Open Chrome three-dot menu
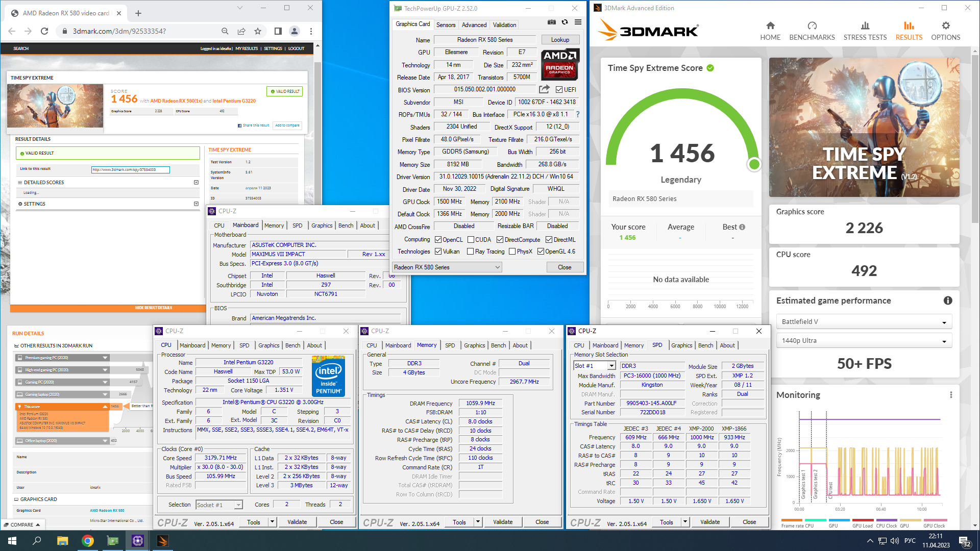The width and height of the screenshot is (980, 551). pos(311,31)
